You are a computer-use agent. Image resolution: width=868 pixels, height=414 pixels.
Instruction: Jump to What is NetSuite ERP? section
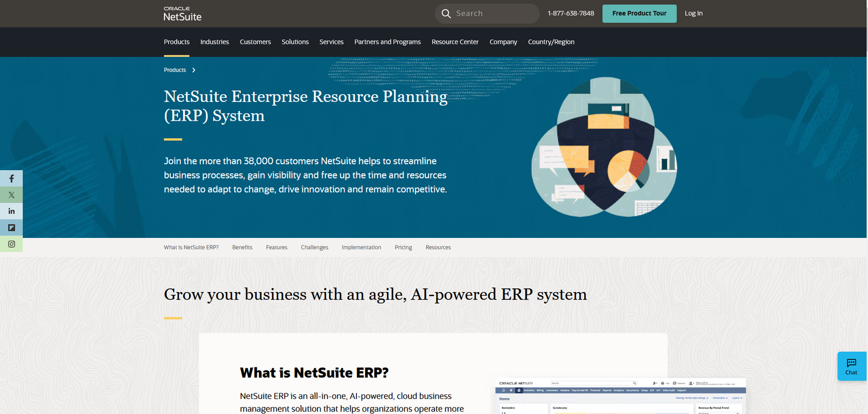[x=191, y=247]
